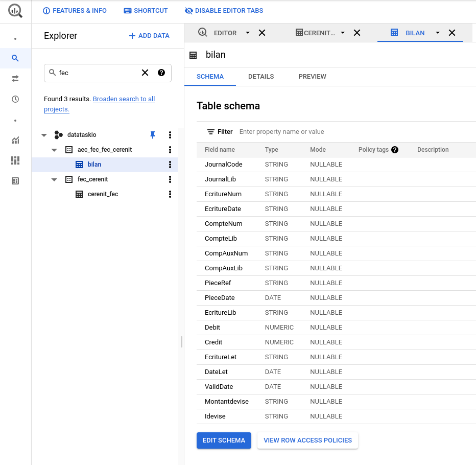Click the EDIT SCHEMA button

224,440
